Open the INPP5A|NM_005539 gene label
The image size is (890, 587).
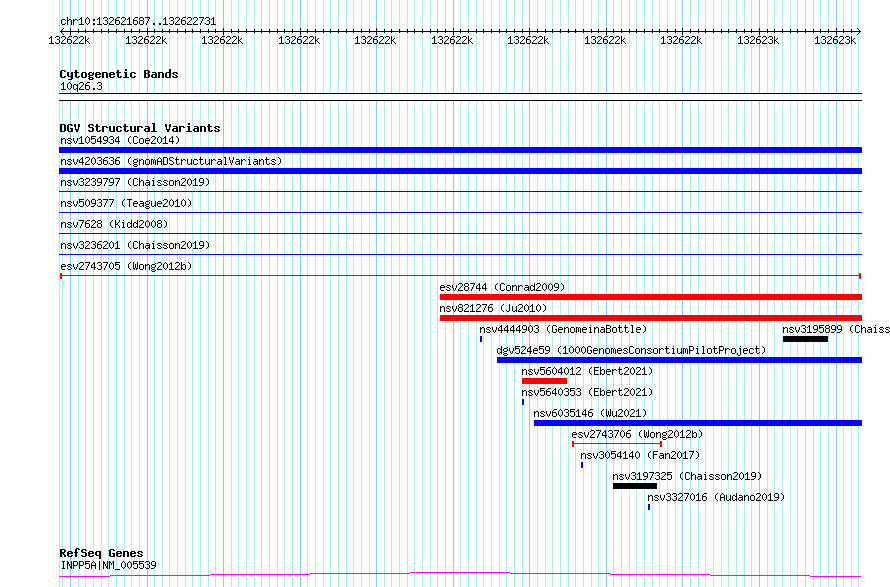[x=108, y=565]
